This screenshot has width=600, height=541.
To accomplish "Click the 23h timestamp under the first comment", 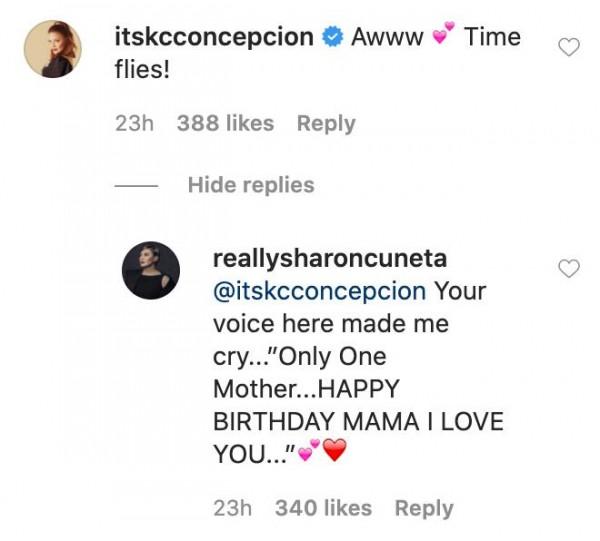I will 134,124.
